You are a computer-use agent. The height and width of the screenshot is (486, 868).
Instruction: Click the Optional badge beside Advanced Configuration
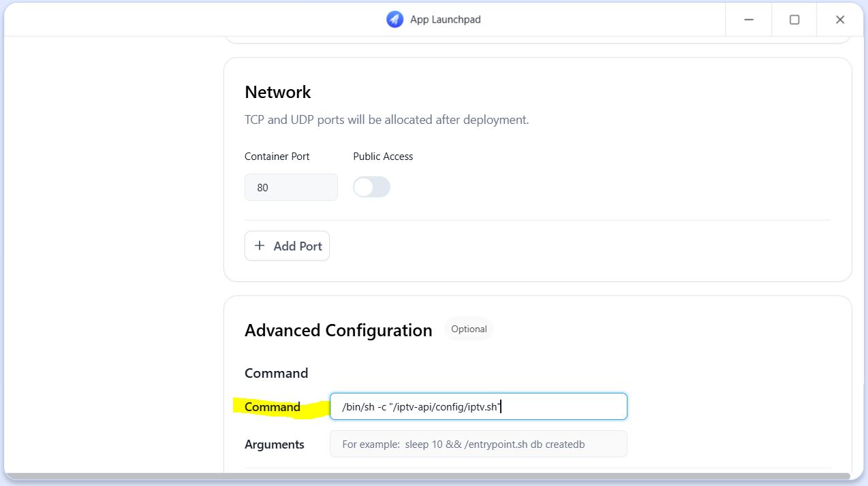click(469, 329)
